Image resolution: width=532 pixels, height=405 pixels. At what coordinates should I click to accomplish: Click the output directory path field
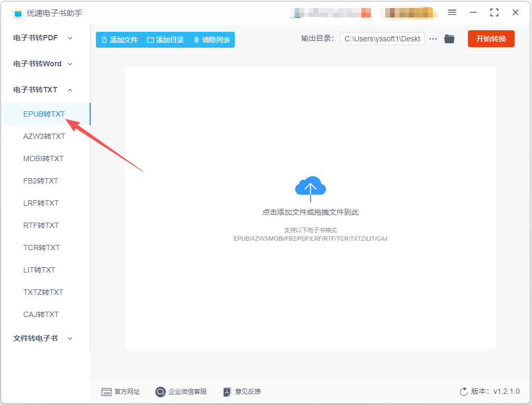383,39
